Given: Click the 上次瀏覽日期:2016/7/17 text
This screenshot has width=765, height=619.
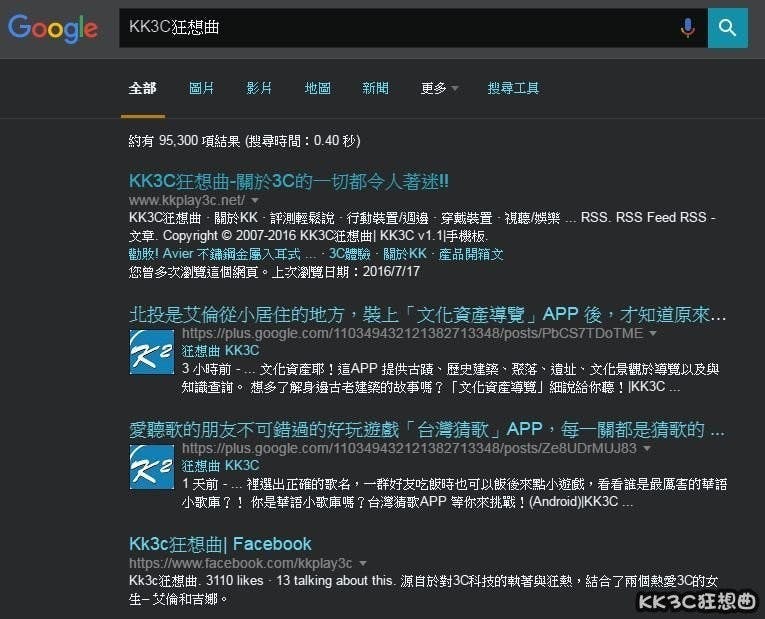Looking at the screenshot, I should pyautogui.click(x=345, y=272).
